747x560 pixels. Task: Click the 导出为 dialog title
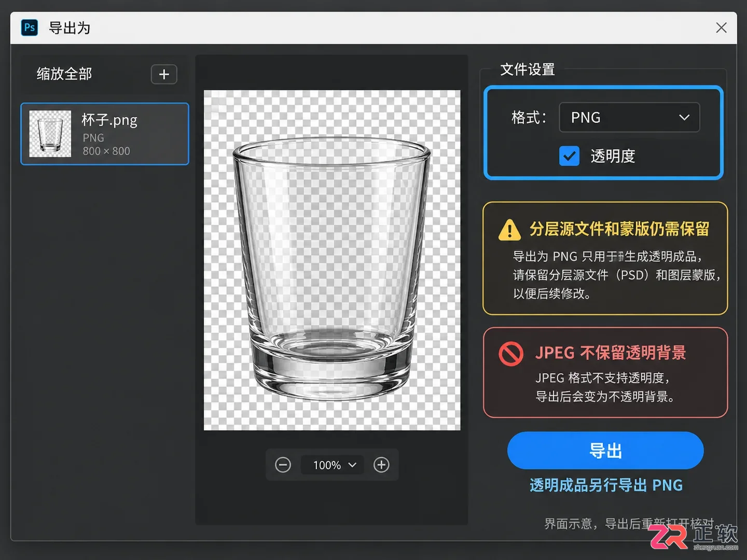click(70, 28)
